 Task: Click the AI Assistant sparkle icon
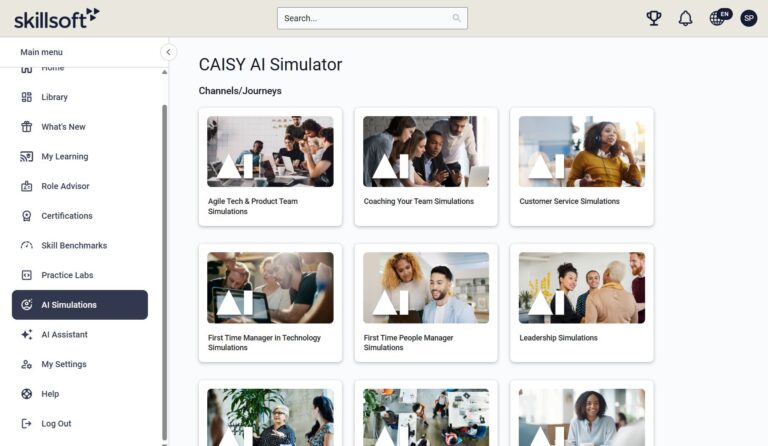(26, 334)
